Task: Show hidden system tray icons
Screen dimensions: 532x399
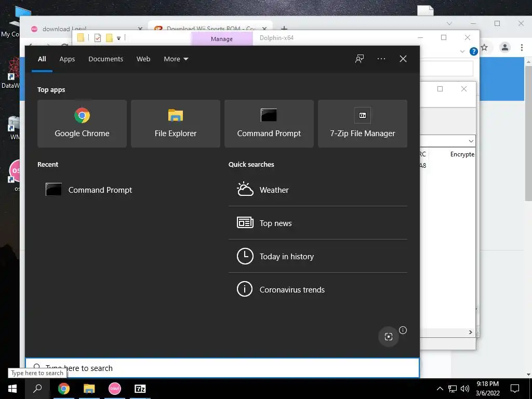Action: point(440,389)
